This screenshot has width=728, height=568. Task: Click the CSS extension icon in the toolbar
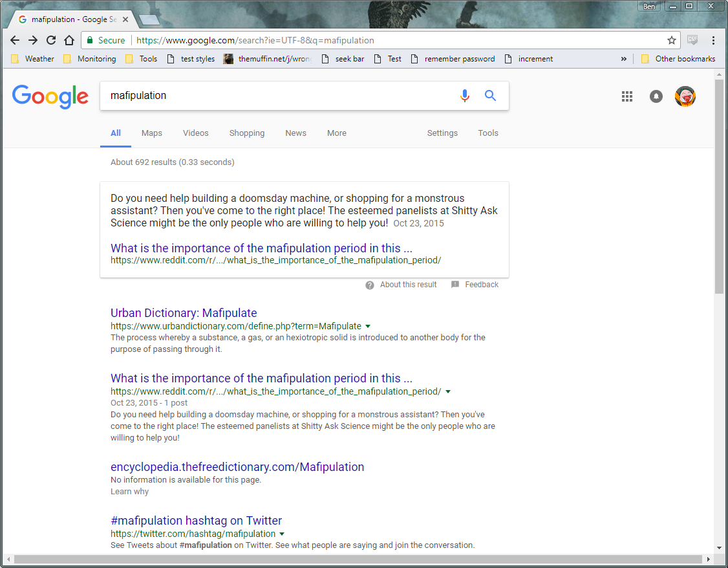pos(692,40)
